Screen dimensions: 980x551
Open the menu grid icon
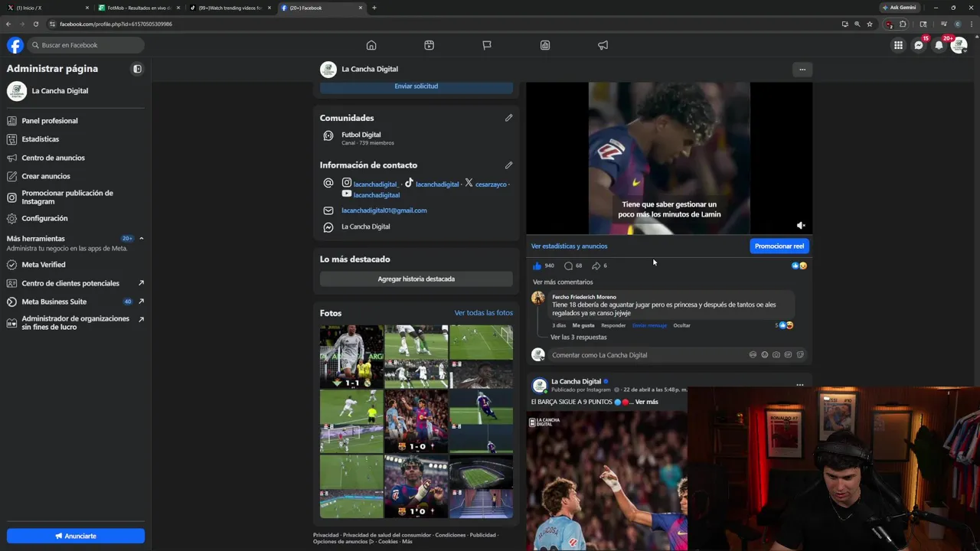click(898, 45)
